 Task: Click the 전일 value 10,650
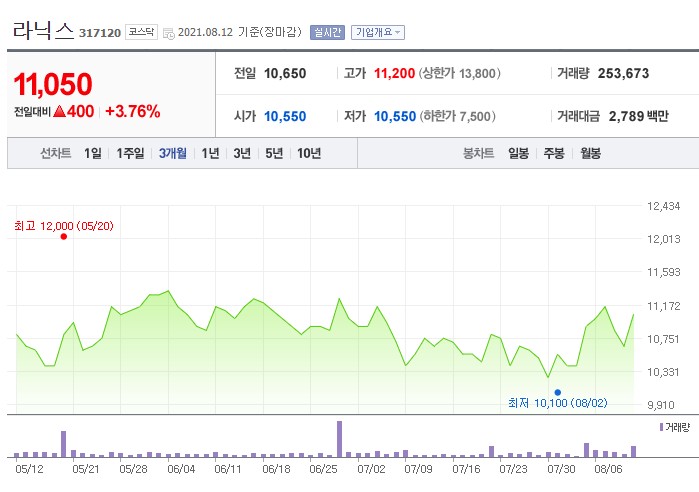coord(285,74)
